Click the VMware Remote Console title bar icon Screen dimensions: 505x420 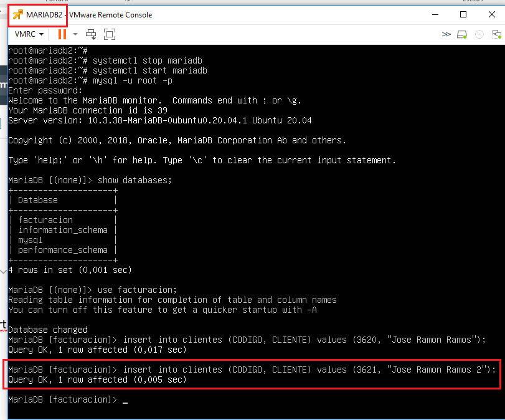[17, 14]
